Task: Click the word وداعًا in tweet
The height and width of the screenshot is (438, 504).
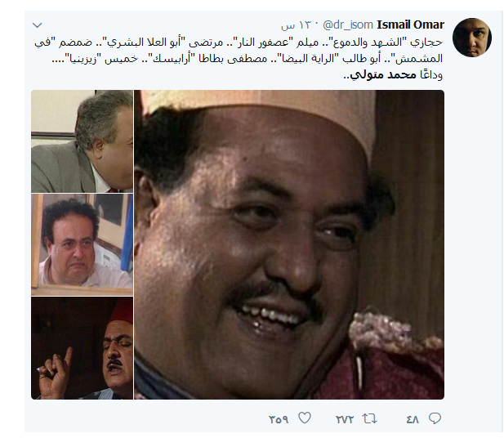Action: 430,74
